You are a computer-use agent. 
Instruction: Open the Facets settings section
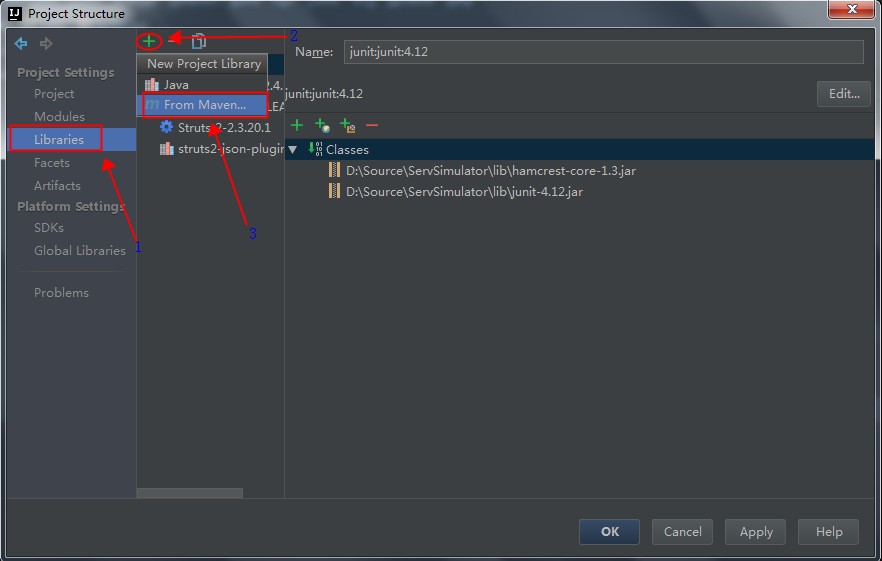tap(52, 163)
